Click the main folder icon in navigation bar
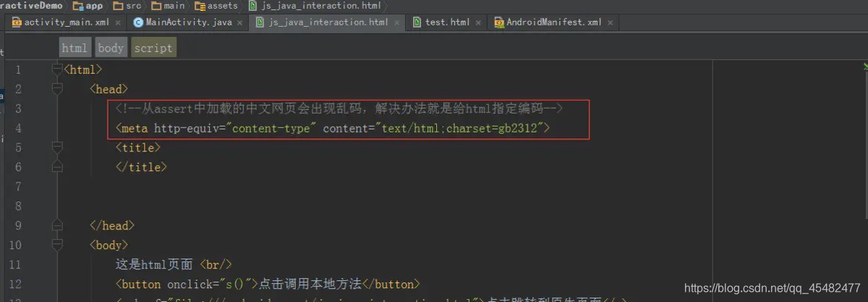Screen dimensions: 868x302 (x=156, y=5)
